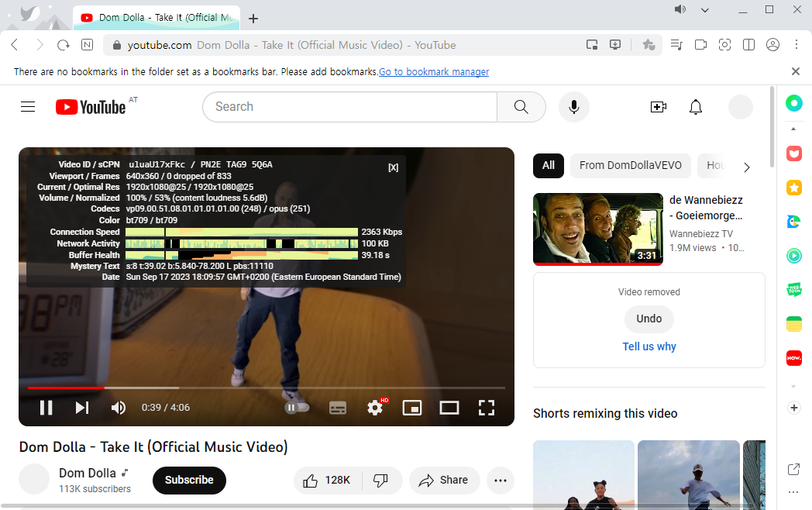Enter fullscreen video mode

tap(487, 408)
